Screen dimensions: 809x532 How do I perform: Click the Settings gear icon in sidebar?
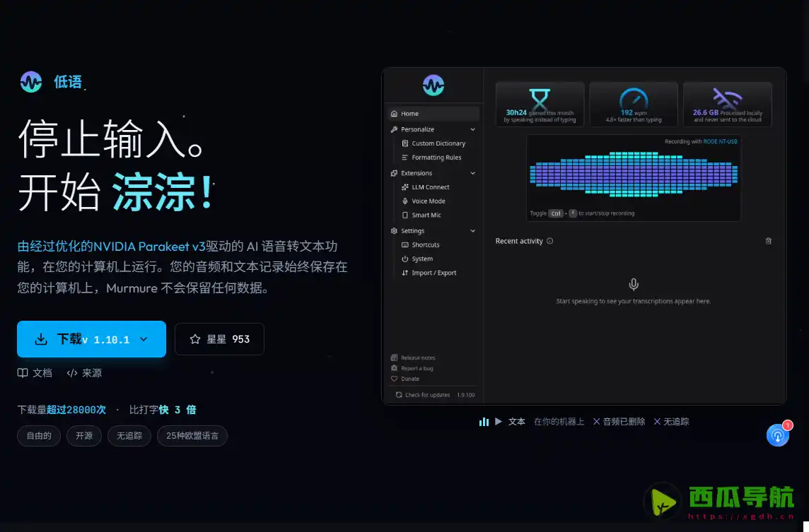[394, 231]
